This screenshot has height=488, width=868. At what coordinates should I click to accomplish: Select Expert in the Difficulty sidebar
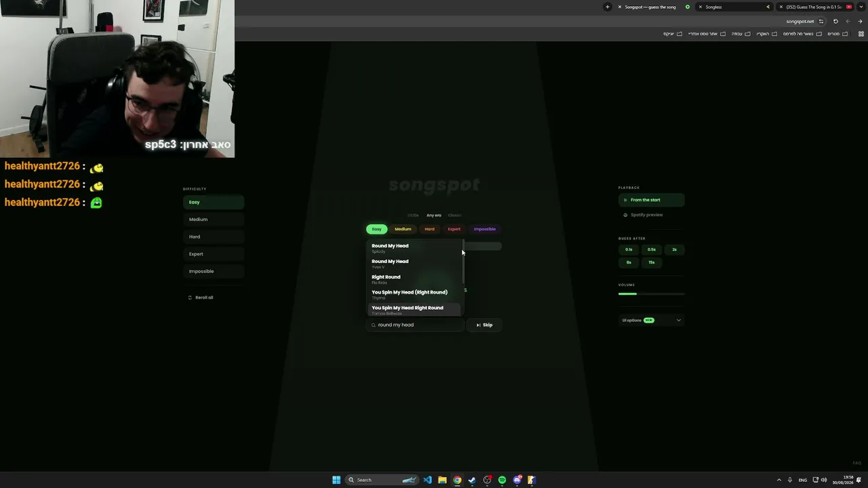(214, 254)
